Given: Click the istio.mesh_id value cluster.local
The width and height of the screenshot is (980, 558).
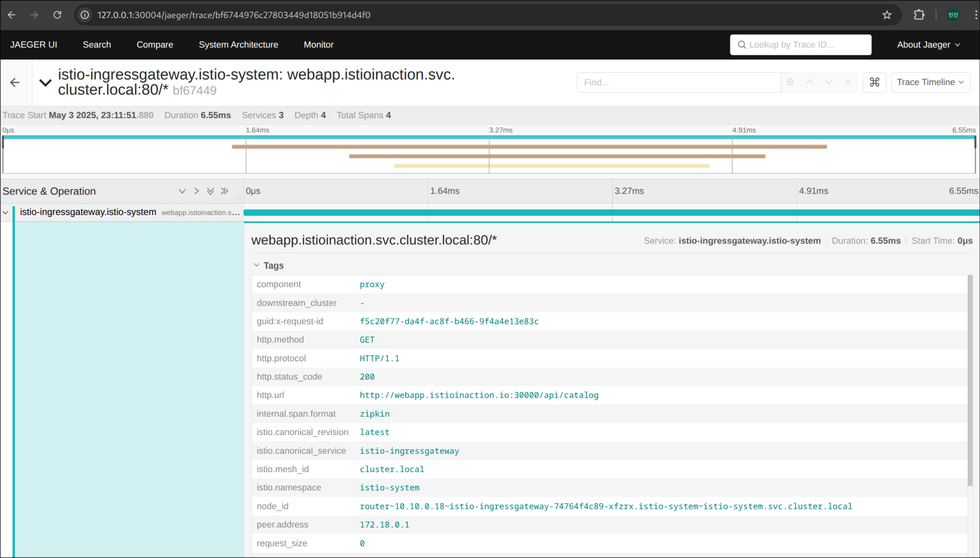Looking at the screenshot, I should [392, 469].
